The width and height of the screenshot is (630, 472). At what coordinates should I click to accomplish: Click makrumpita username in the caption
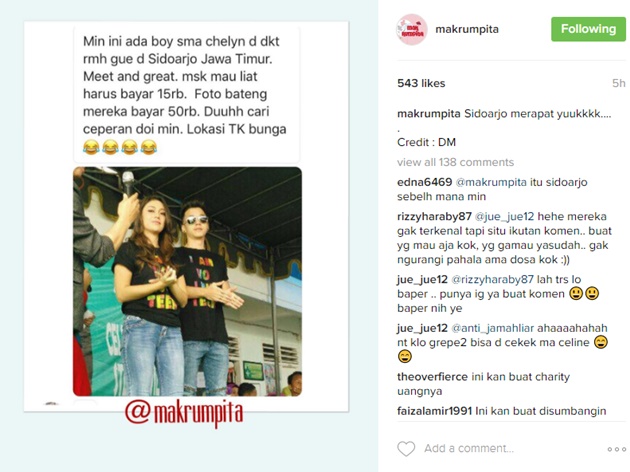(x=429, y=114)
